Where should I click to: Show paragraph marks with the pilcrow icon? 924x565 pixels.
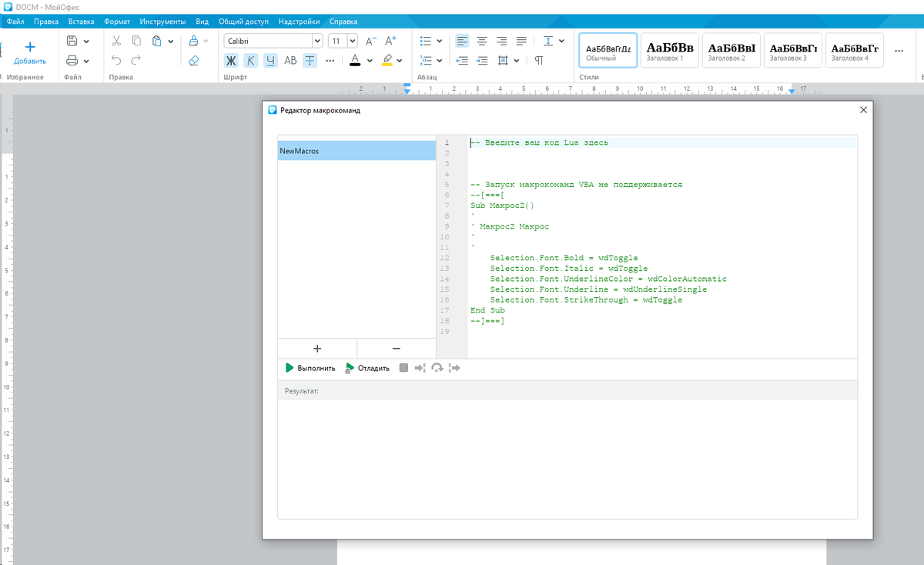coord(539,61)
